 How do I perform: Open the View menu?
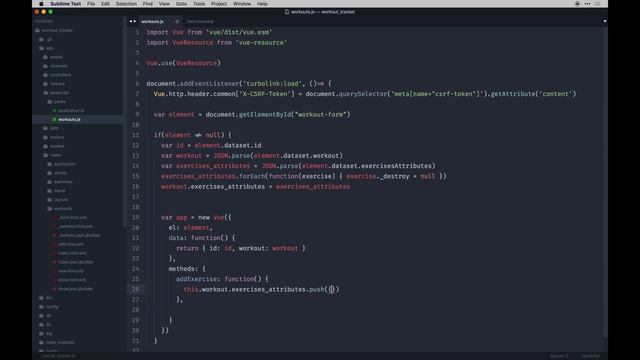(x=164, y=4)
